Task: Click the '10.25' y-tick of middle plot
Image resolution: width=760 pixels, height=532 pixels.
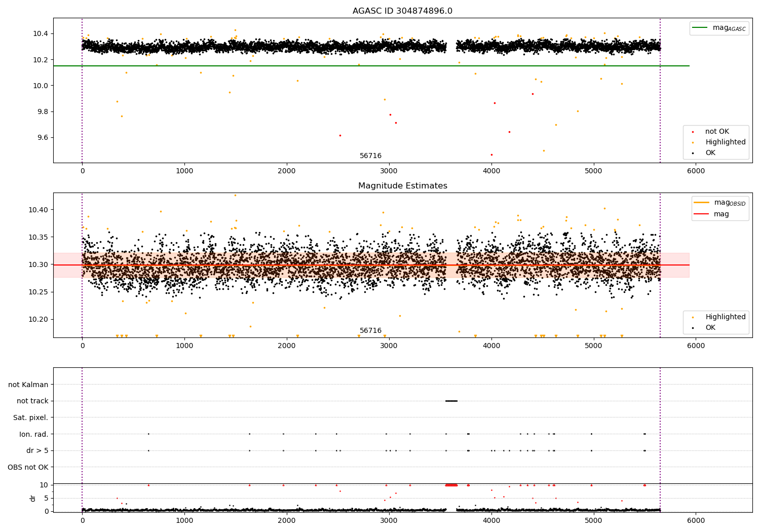Action: pyautogui.click(x=39, y=292)
